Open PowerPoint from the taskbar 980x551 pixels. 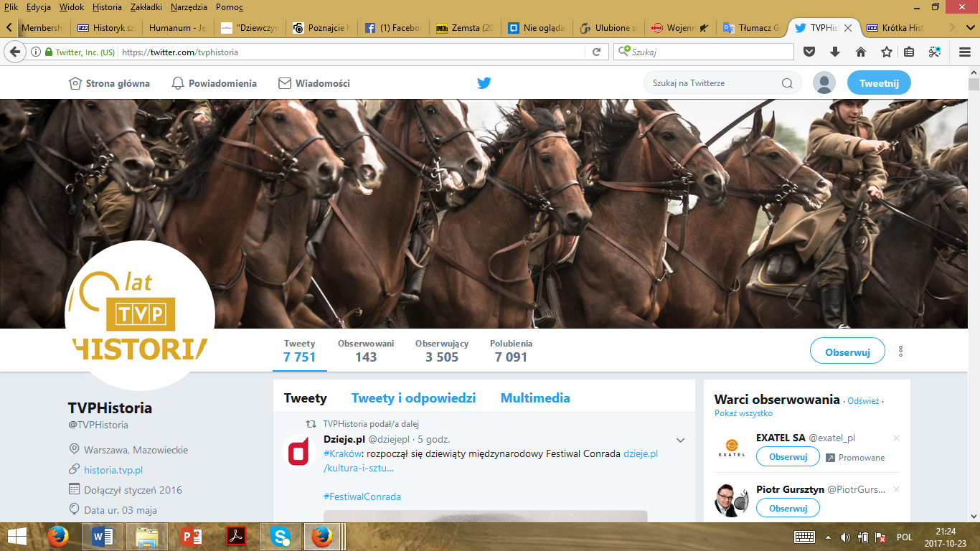click(x=192, y=537)
